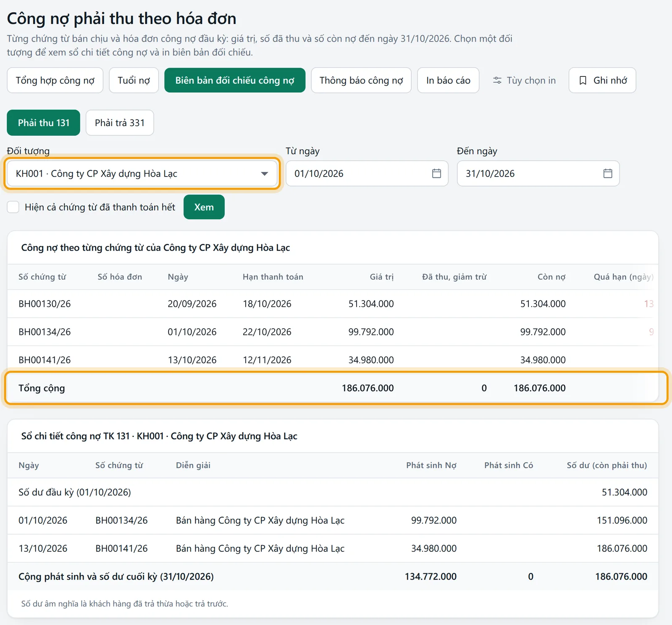Click ledger entry BH00141/26 dated 13/10/2026
The height and width of the screenshot is (625, 672).
(x=333, y=548)
